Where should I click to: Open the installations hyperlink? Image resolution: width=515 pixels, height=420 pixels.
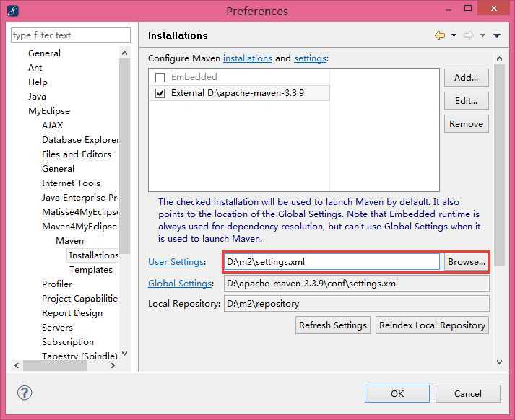248,58
